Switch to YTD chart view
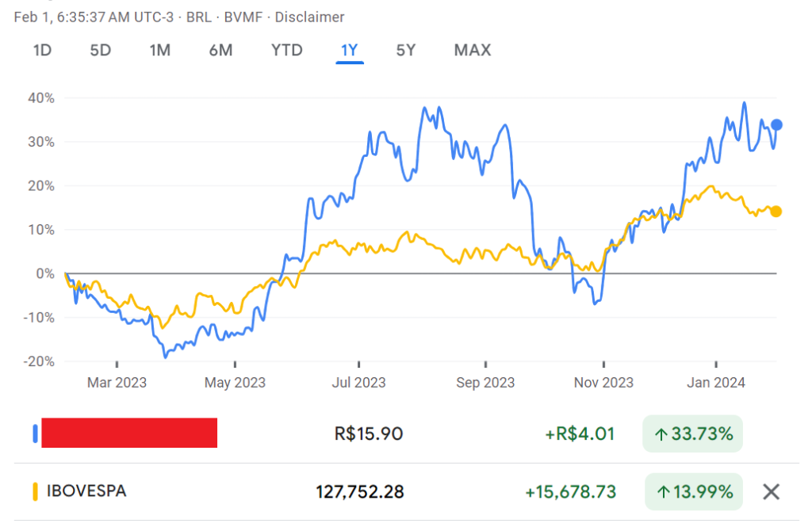The width and height of the screenshot is (812, 527). (x=286, y=51)
